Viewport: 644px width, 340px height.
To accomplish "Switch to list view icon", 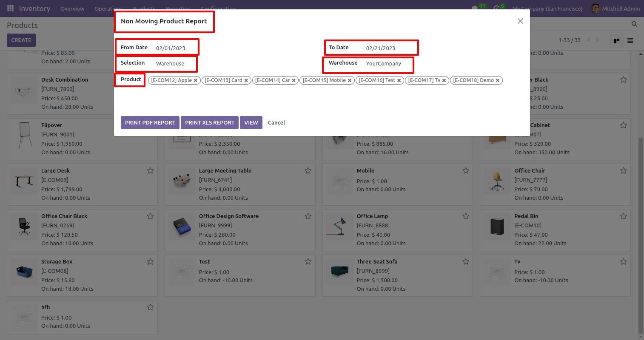I will pos(630,40).
